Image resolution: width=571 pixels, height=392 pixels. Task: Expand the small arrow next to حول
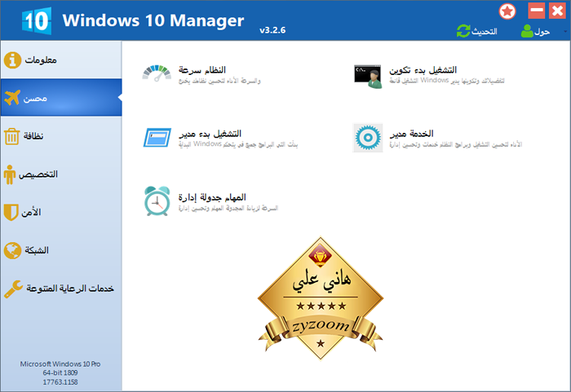tap(565, 32)
